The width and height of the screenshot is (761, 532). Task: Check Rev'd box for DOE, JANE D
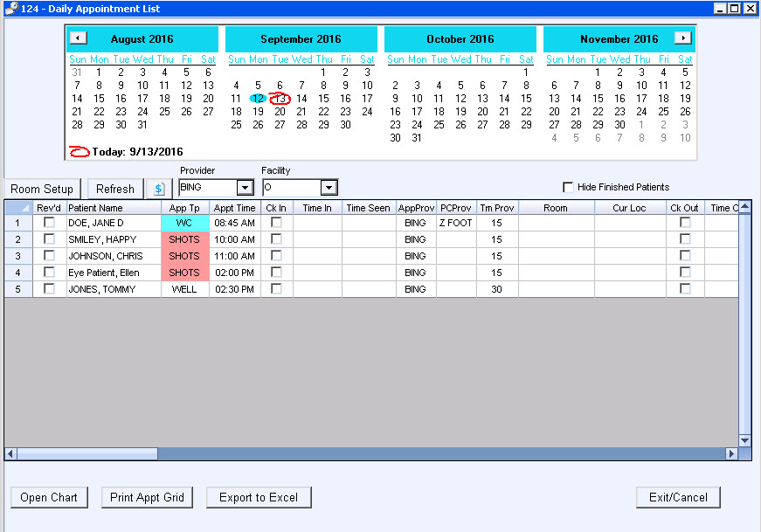[x=49, y=222]
